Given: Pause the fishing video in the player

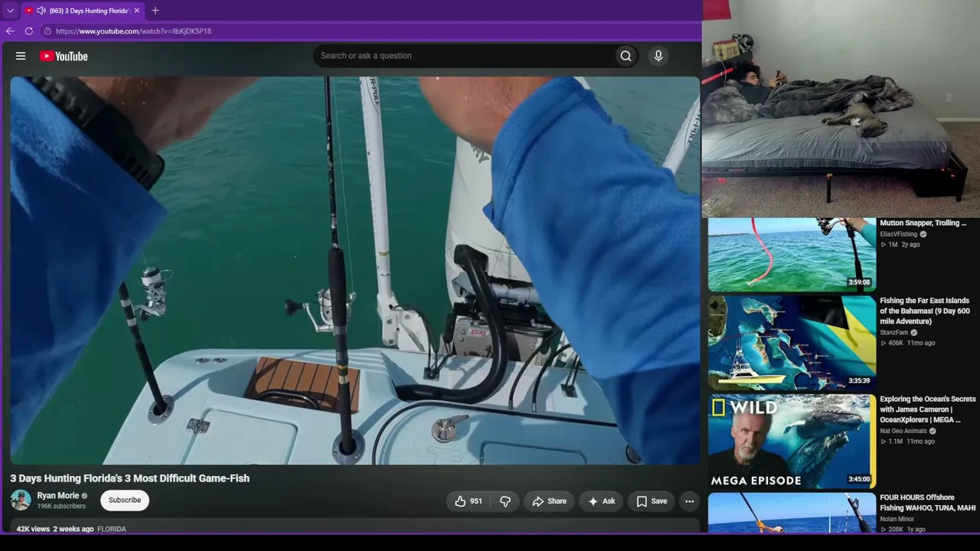Looking at the screenshot, I should tap(354, 270).
